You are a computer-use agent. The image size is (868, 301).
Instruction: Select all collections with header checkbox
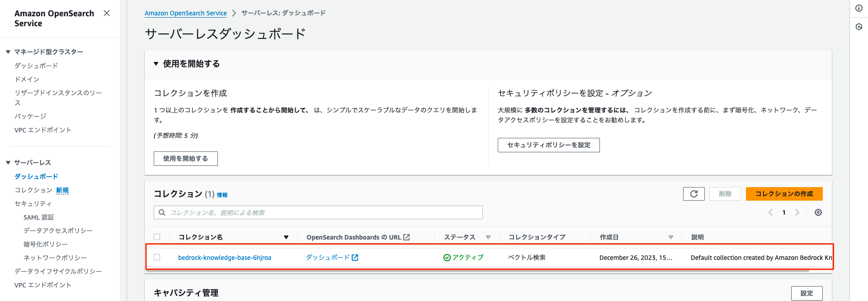pyautogui.click(x=157, y=237)
